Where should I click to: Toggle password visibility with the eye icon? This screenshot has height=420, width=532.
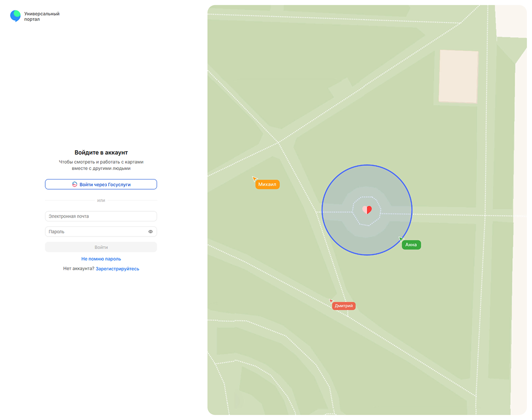point(151,232)
